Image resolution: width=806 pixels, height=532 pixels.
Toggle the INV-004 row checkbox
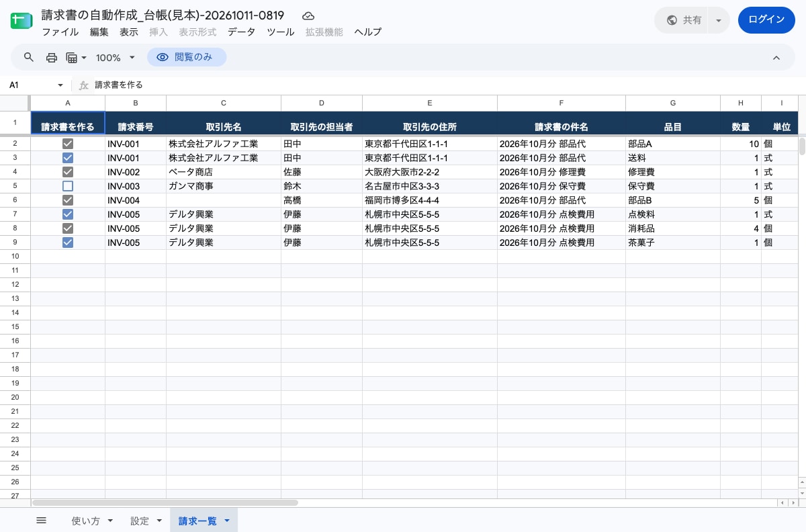(x=68, y=200)
